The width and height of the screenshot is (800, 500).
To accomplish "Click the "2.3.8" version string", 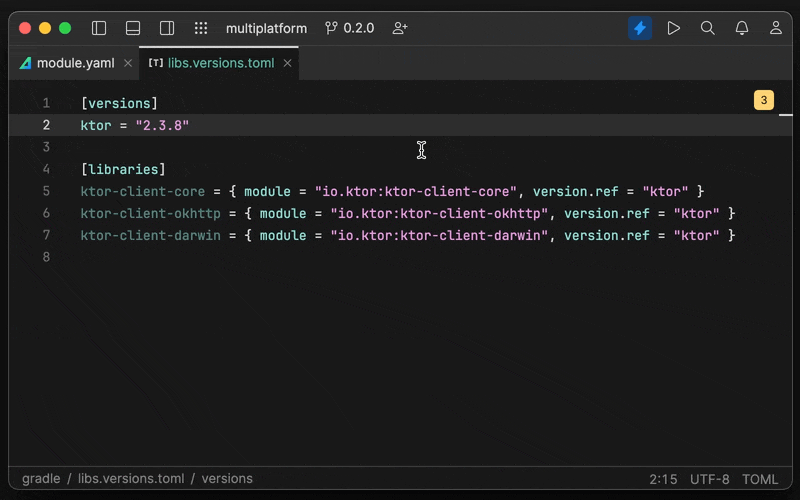I will pos(162,126).
